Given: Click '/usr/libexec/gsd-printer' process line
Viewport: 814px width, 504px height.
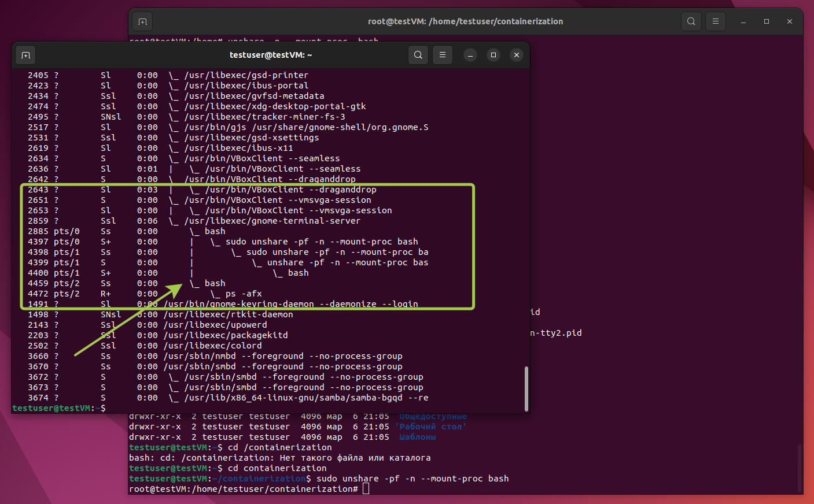Looking at the screenshot, I should 168,75.
